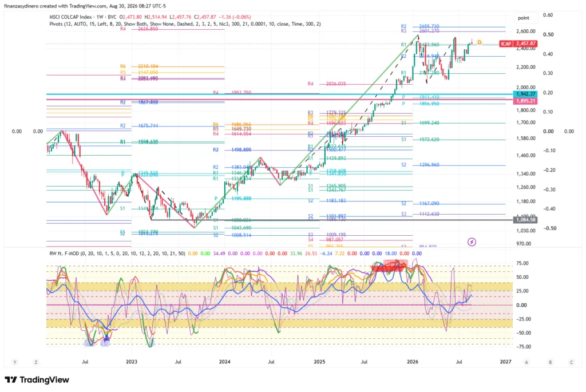Screen dimensions: 586x392
Task: Click the 2023 label on time axis
Action: 132,362
